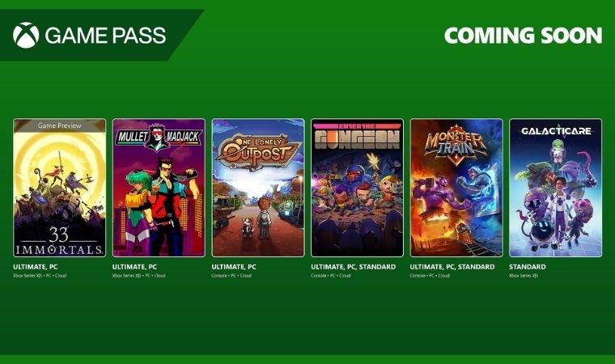Click the 33 Immortals title text

pyautogui.click(x=59, y=240)
